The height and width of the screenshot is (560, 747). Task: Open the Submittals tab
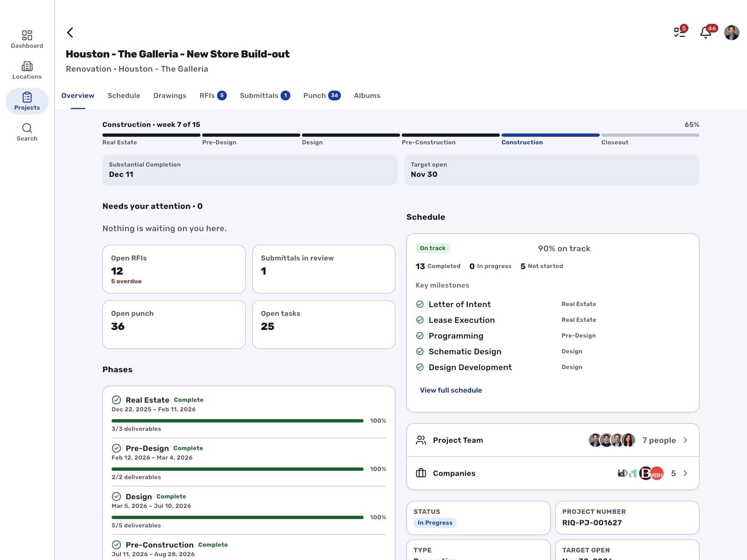(x=265, y=95)
